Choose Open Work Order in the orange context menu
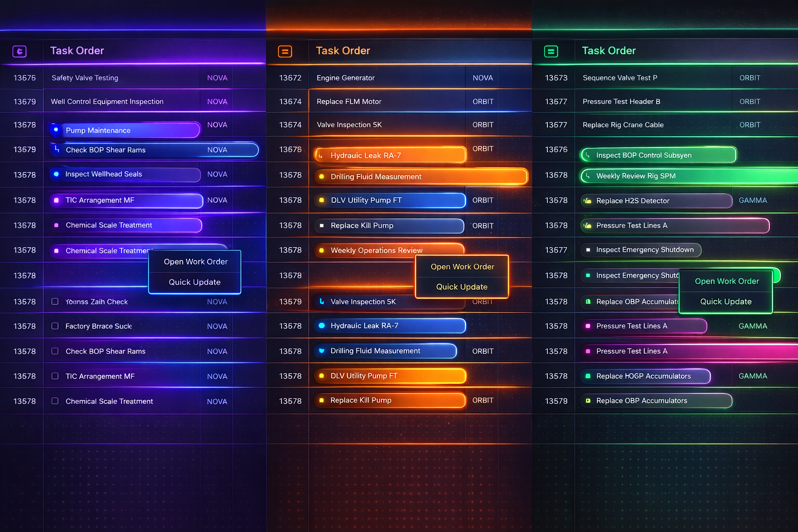The height and width of the screenshot is (532, 798). pyautogui.click(x=461, y=267)
